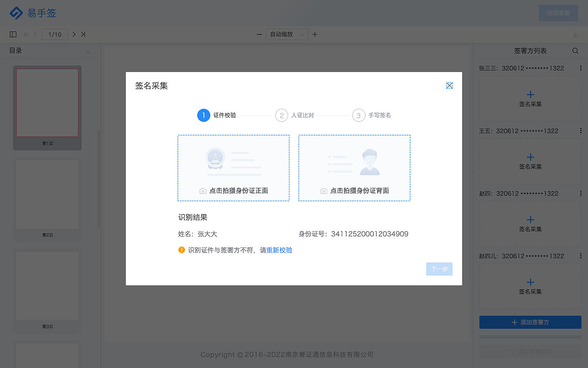
Task: Start 签名采集 for 王五
Action: (530, 161)
